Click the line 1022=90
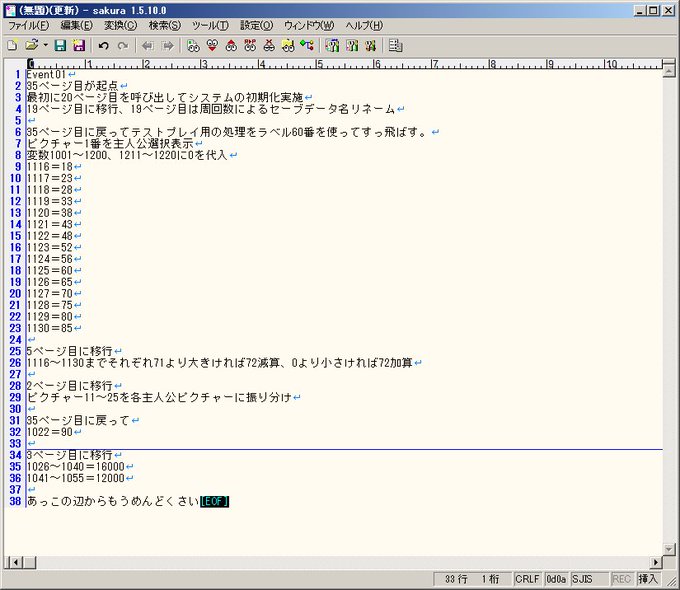The width and height of the screenshot is (680, 590). click(49, 432)
